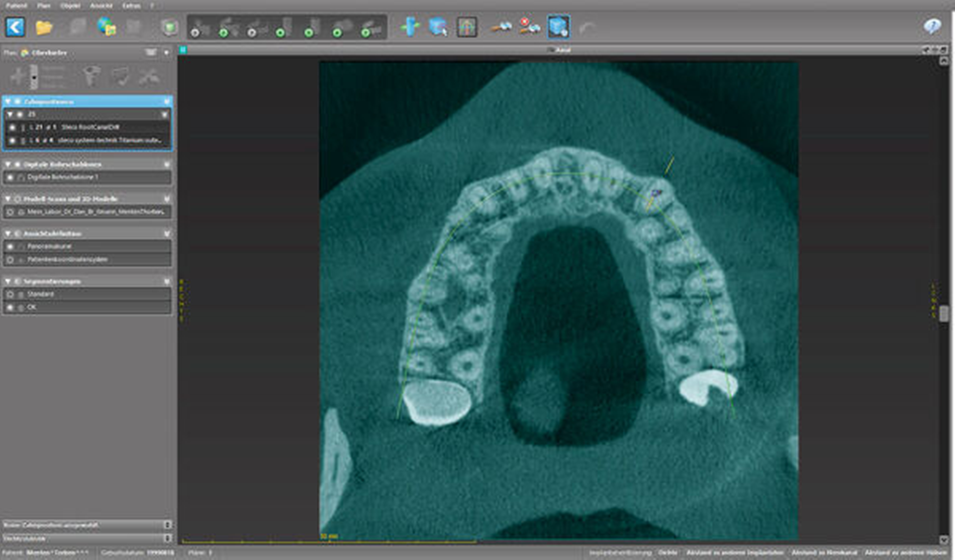Collapse the tooth 21 tree node
Viewport: 955px width, 560px height.
(10, 115)
